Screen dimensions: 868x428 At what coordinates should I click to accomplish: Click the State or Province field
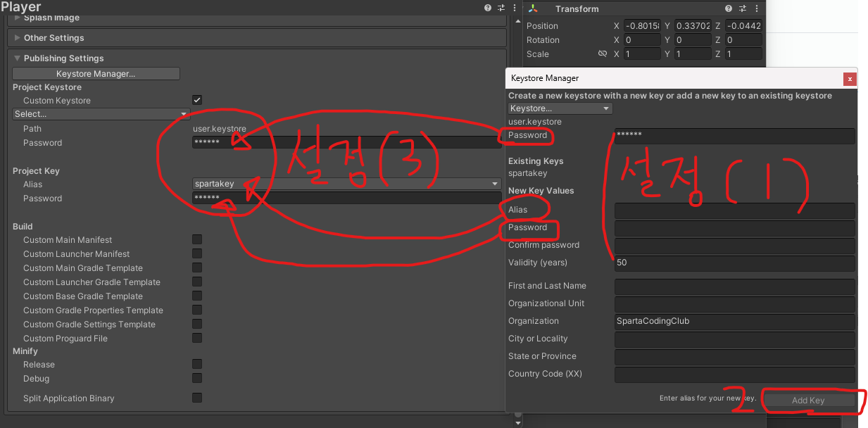pos(735,357)
